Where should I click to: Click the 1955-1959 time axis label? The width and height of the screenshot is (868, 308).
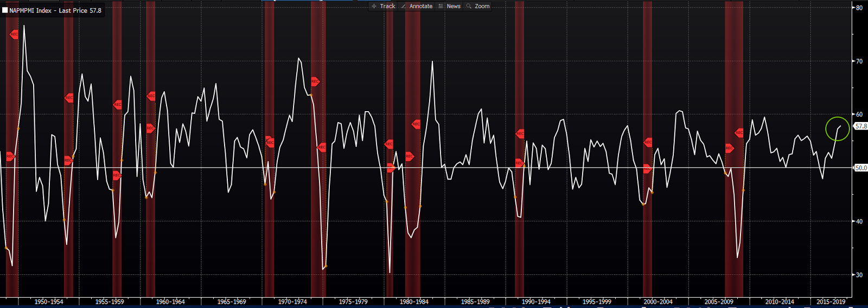pyautogui.click(x=110, y=302)
